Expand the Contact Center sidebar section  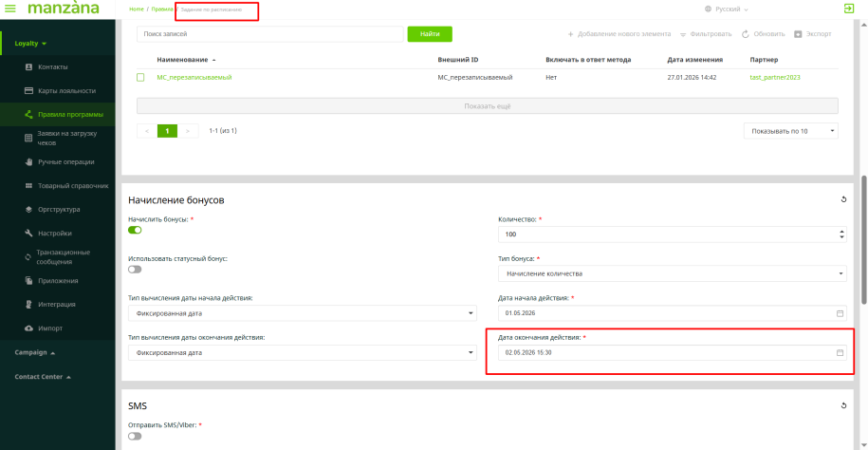tap(44, 377)
